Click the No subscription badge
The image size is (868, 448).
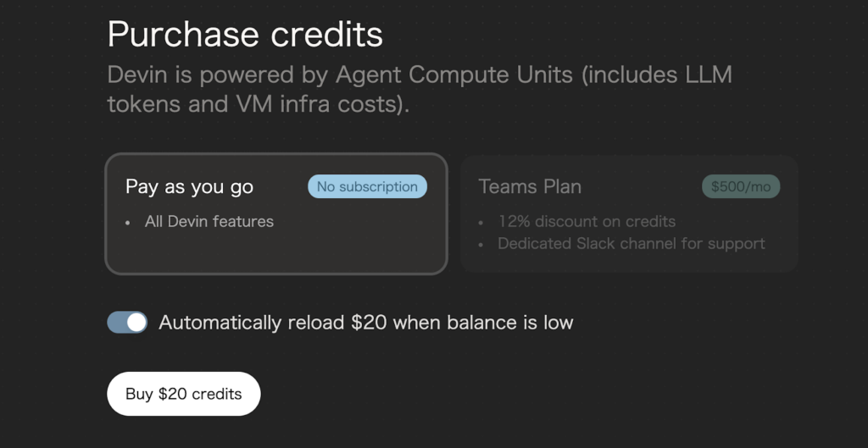click(367, 187)
